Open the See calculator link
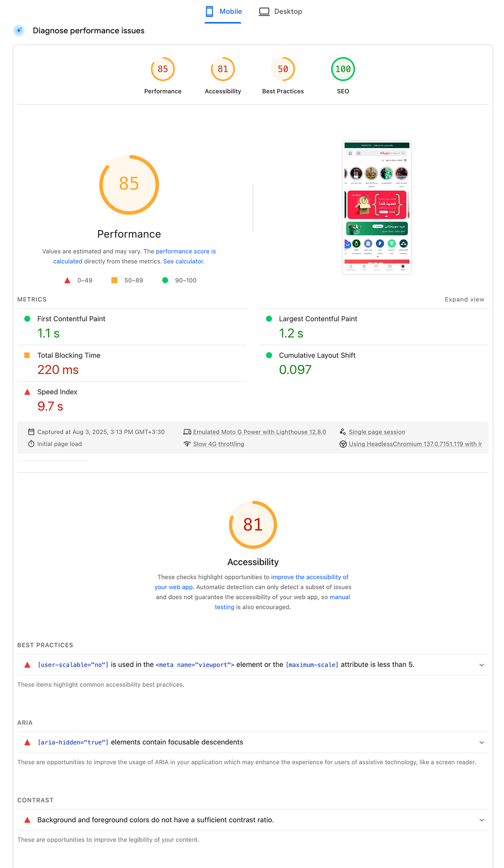The width and height of the screenshot is (504, 868). pyautogui.click(x=183, y=262)
